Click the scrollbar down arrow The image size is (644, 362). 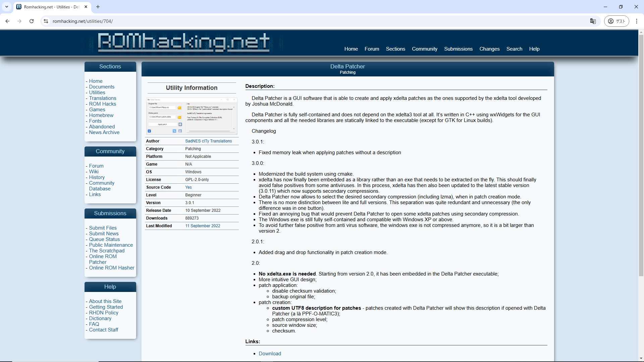[x=641, y=359]
